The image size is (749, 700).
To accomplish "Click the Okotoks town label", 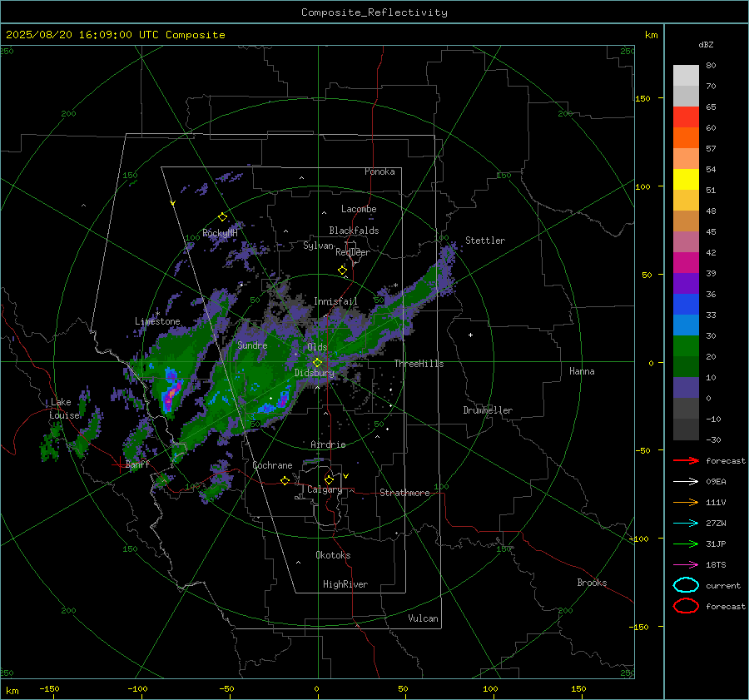I will coord(333,555).
